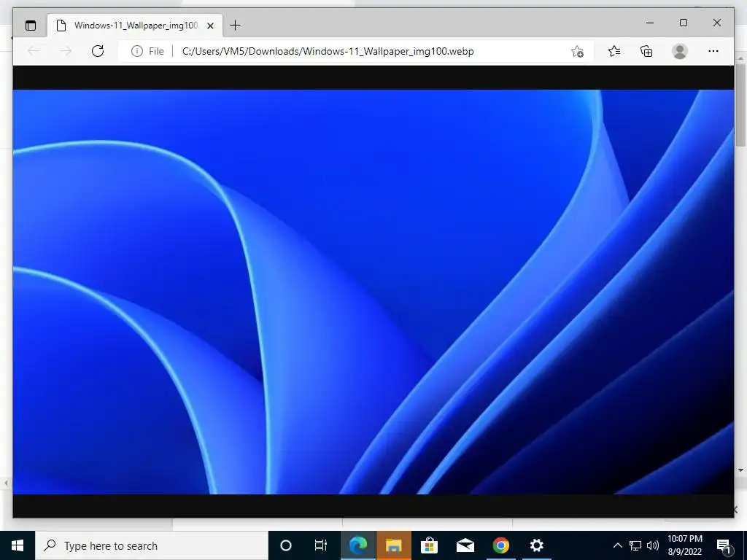Open Cortana circle icon
Viewport: 747px width, 560px height.
point(285,545)
